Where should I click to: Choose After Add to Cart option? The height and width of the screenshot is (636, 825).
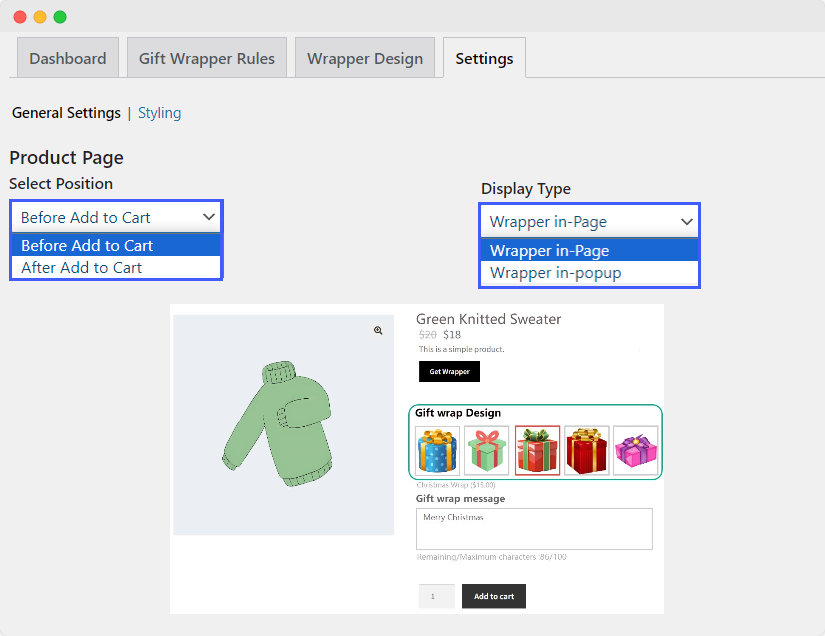(x=82, y=268)
